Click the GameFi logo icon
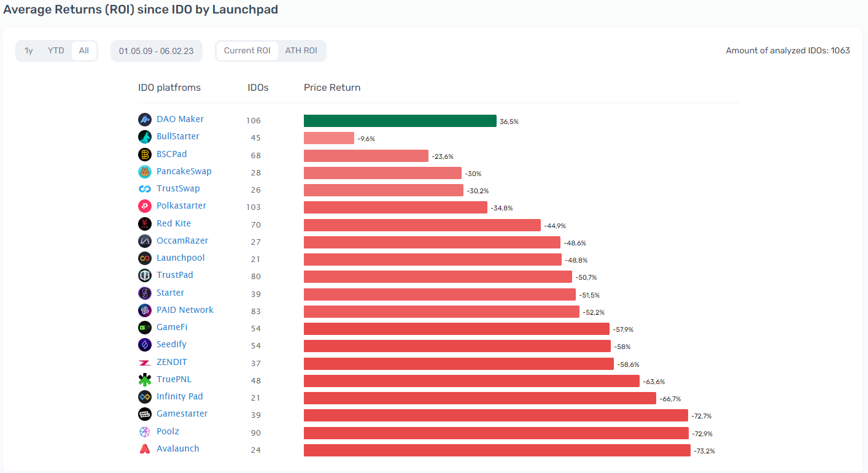 [x=145, y=328]
